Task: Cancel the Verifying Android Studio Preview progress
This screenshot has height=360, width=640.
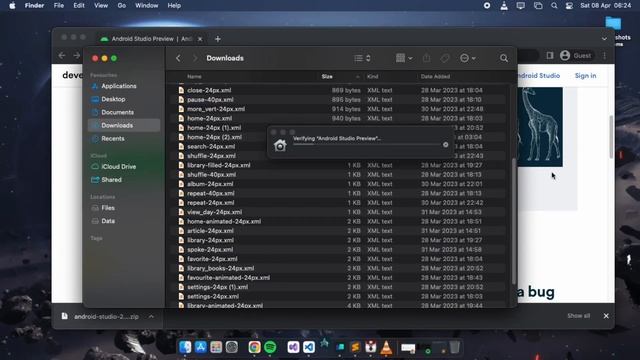Action: point(445,145)
